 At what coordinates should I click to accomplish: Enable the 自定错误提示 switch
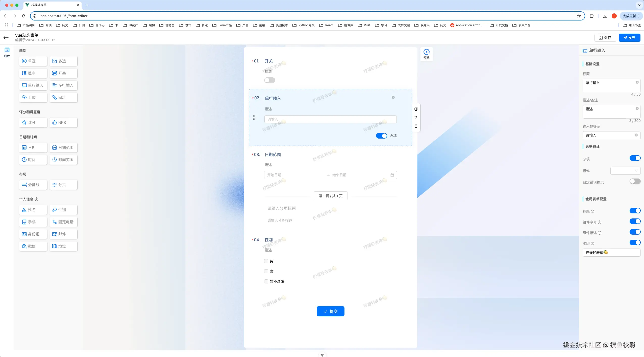pyautogui.click(x=635, y=182)
